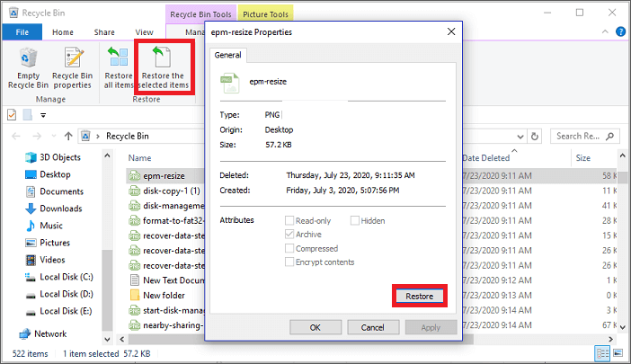
Task: Check the Compressed attribute checkbox
Action: tap(289, 248)
